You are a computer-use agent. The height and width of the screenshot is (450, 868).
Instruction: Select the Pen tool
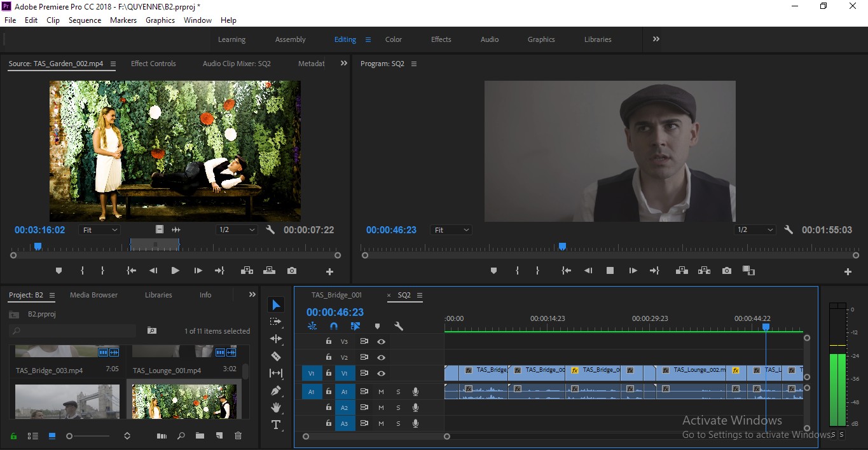coord(276,390)
